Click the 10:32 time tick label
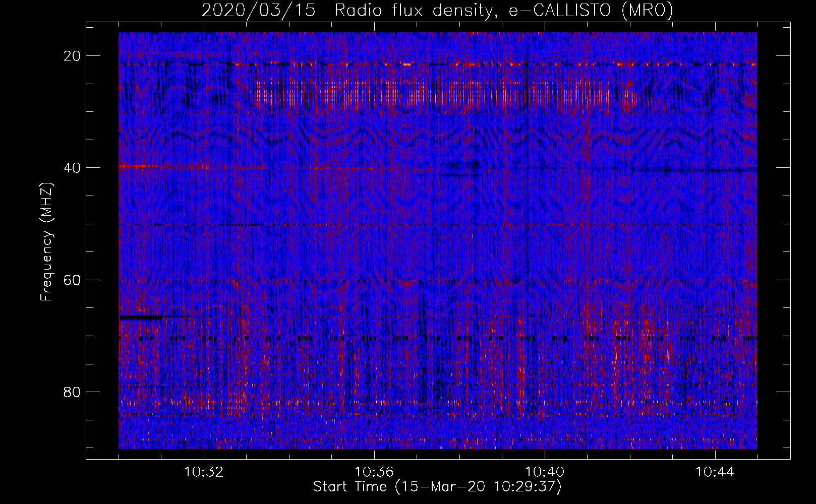This screenshot has width=816, height=504. coord(204,472)
